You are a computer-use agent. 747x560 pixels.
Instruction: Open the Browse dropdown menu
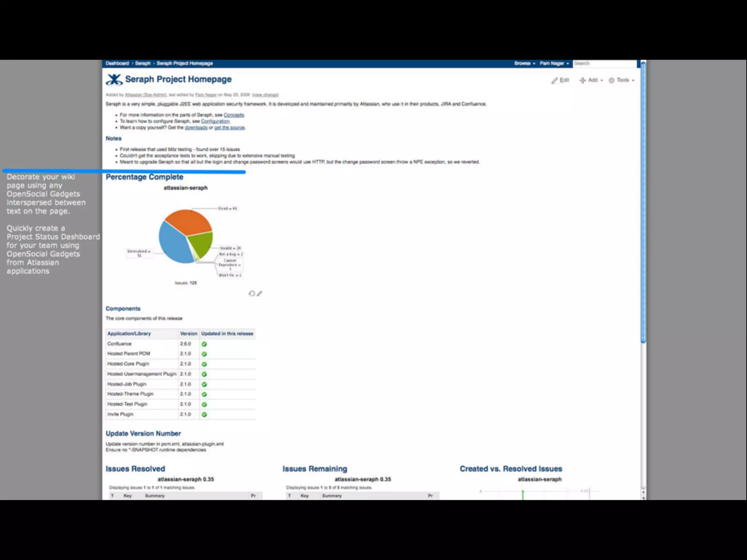(525, 63)
